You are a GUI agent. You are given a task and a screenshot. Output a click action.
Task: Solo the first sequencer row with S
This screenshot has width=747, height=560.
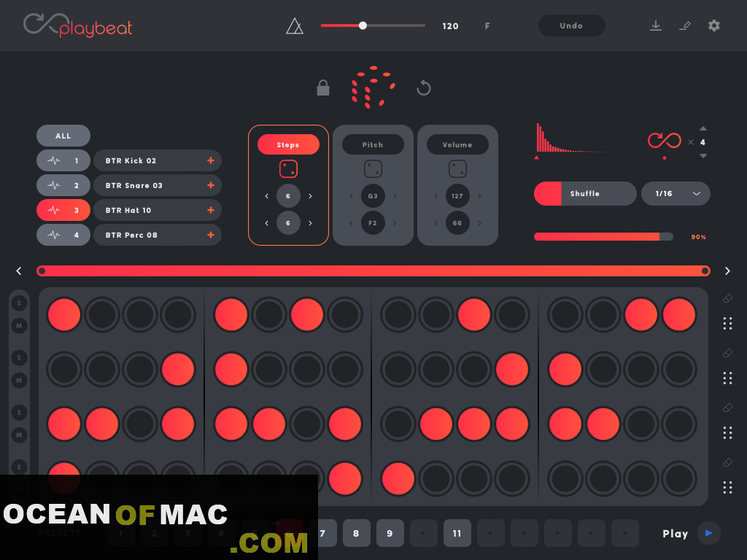[x=19, y=303]
